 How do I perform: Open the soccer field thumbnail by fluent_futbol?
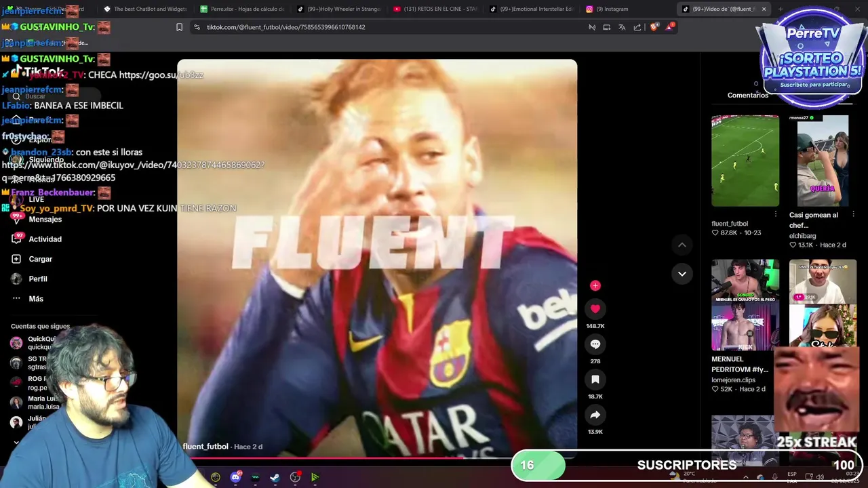click(745, 161)
